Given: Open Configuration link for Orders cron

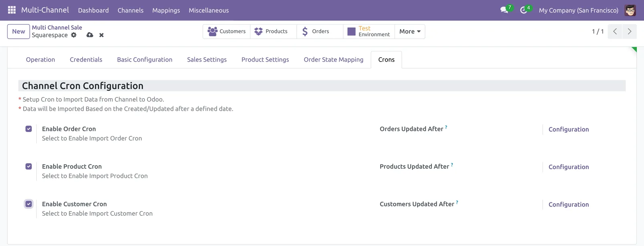Looking at the screenshot, I should click(568, 129).
